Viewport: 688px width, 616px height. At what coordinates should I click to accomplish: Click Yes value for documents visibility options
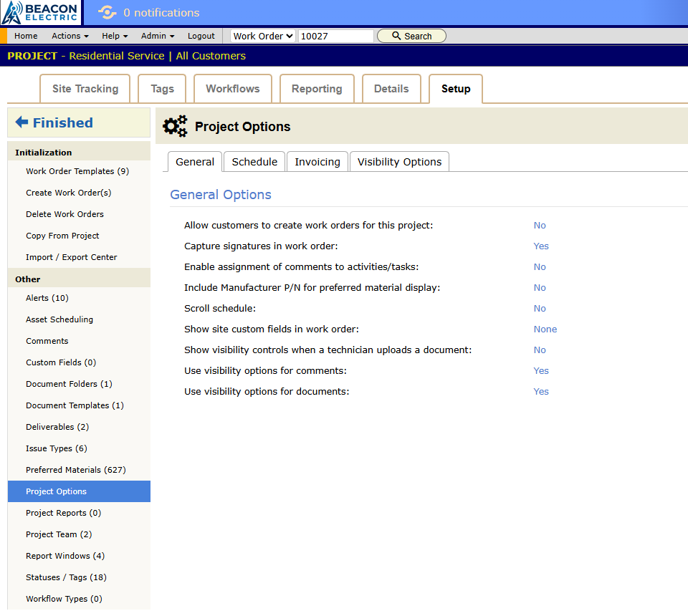(541, 391)
